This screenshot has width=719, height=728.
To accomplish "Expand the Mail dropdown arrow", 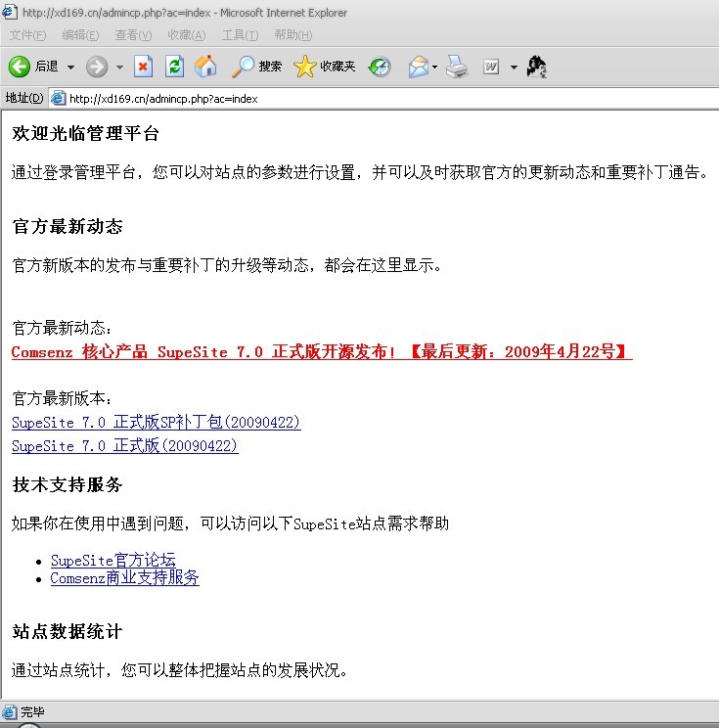I will (435, 68).
